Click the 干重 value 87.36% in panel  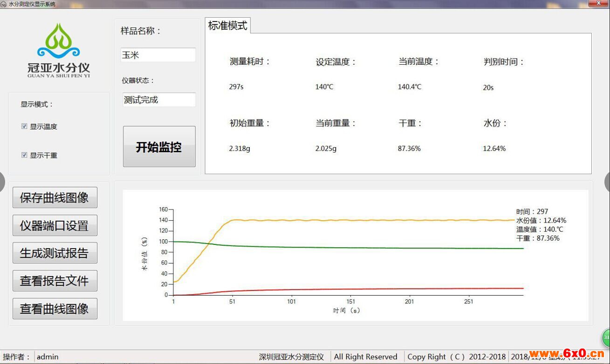(409, 148)
